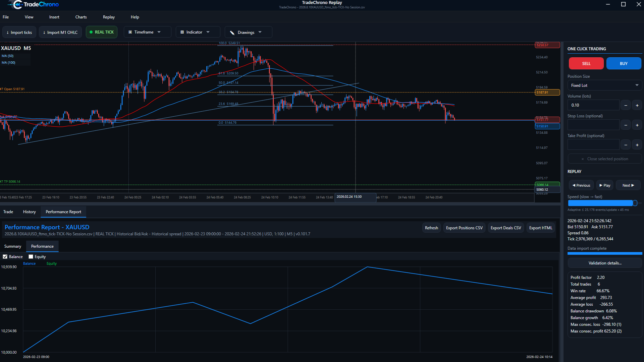Viewport: 644px width, 362px height.
Task: Open the Replay menu
Action: pyautogui.click(x=109, y=17)
